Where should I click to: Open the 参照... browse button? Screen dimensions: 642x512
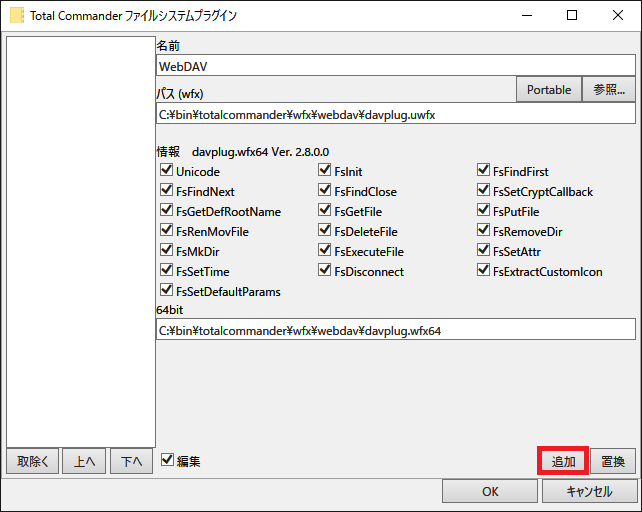pyautogui.click(x=609, y=89)
